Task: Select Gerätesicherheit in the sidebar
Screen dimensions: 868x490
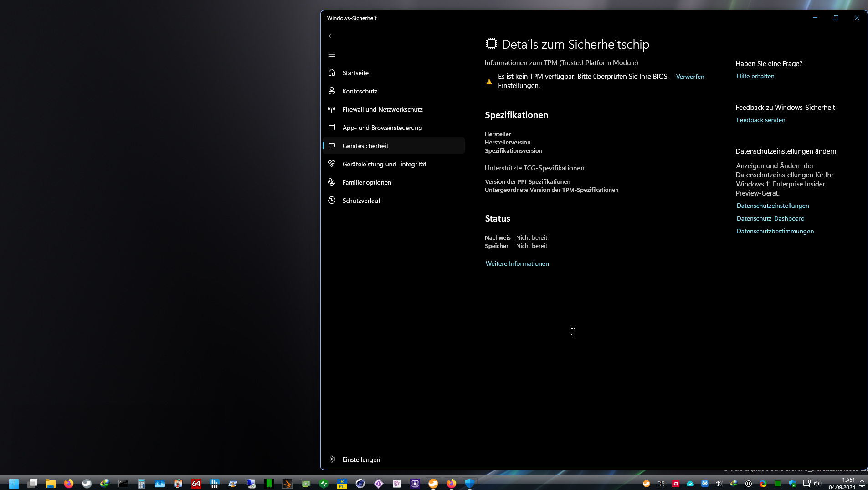Action: tap(394, 146)
